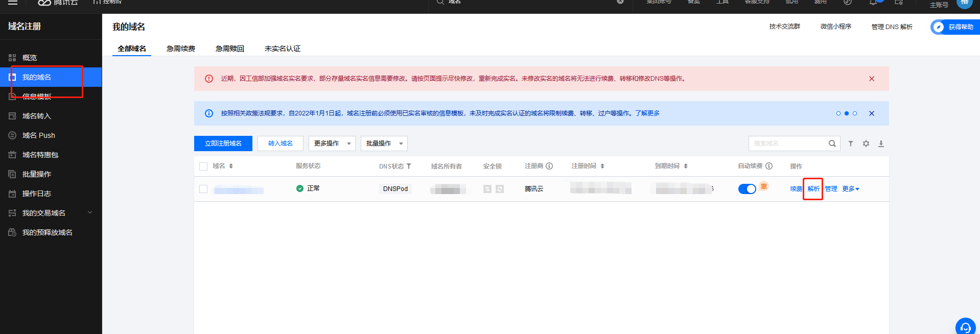980x334 pixels.
Task: Switch to the 急需续费 tab
Action: (x=181, y=49)
